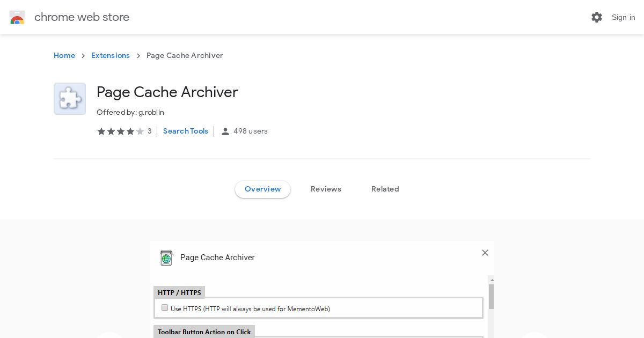Switch to the Related tab
This screenshot has height=338, width=644.
(x=385, y=189)
